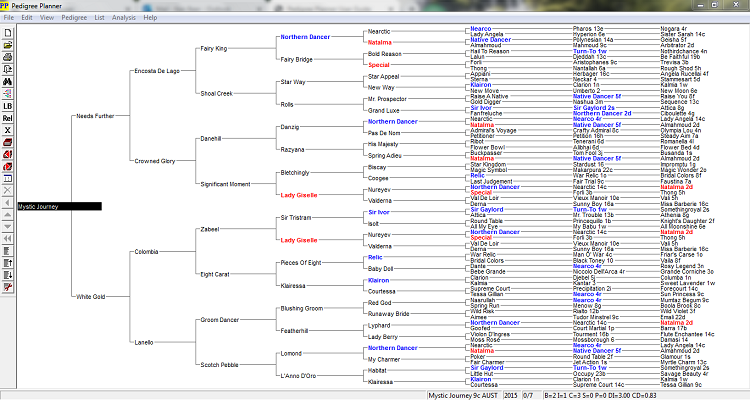Open the List menu
Viewport: 750px width, 400px height.
pos(99,18)
